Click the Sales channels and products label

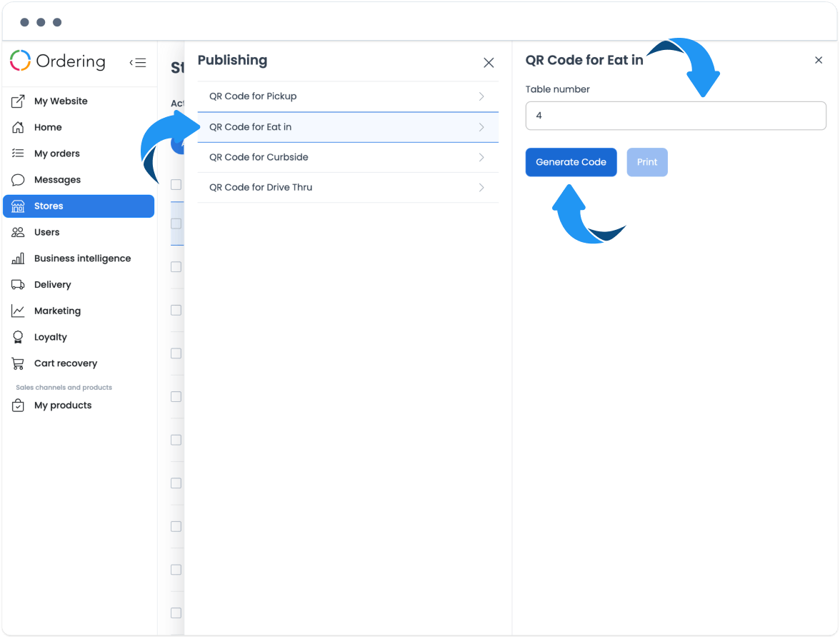pyautogui.click(x=64, y=387)
